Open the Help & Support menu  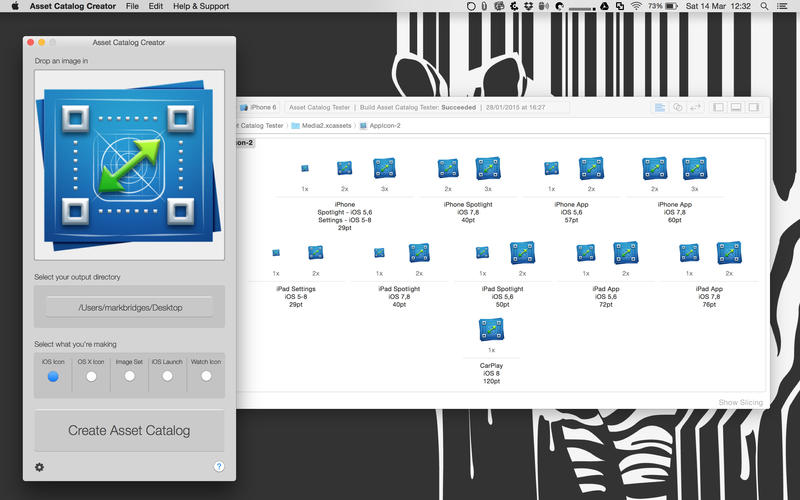click(x=201, y=6)
